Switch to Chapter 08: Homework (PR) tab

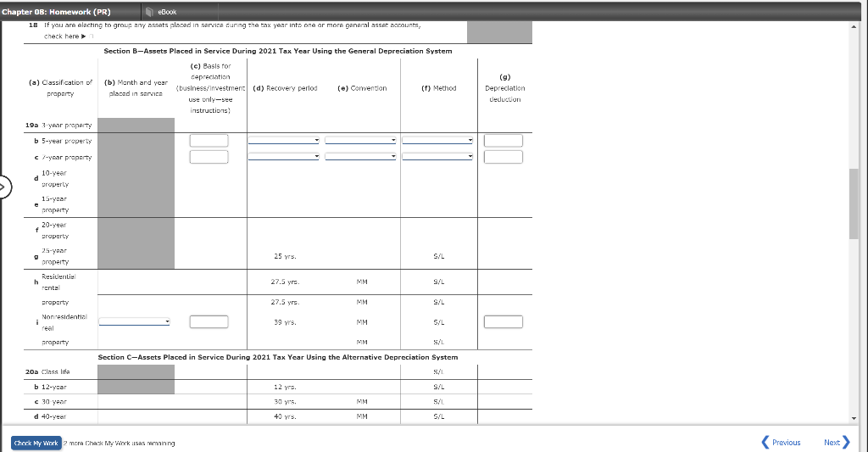coord(56,12)
